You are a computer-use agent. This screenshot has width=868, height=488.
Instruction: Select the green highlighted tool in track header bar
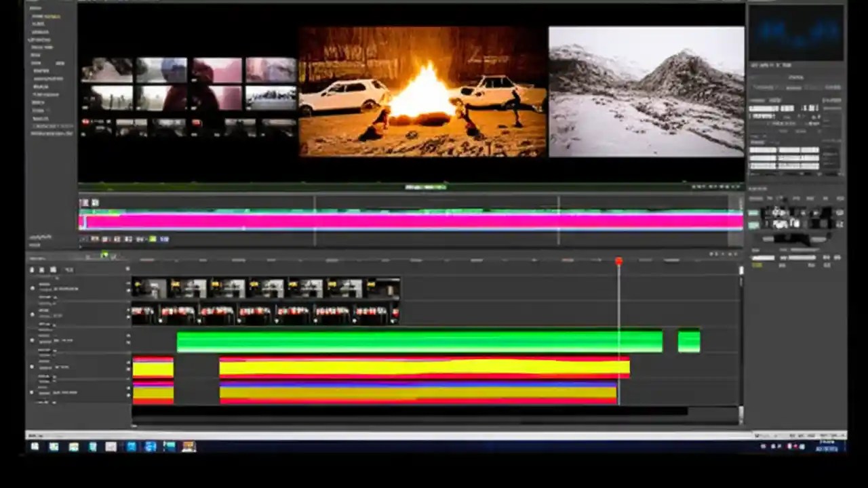point(105,256)
